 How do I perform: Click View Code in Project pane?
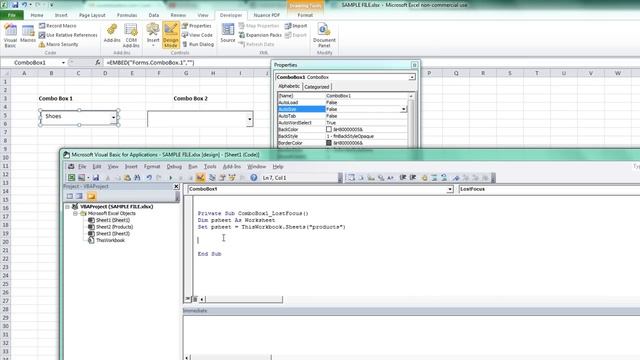pyautogui.click(x=70, y=196)
